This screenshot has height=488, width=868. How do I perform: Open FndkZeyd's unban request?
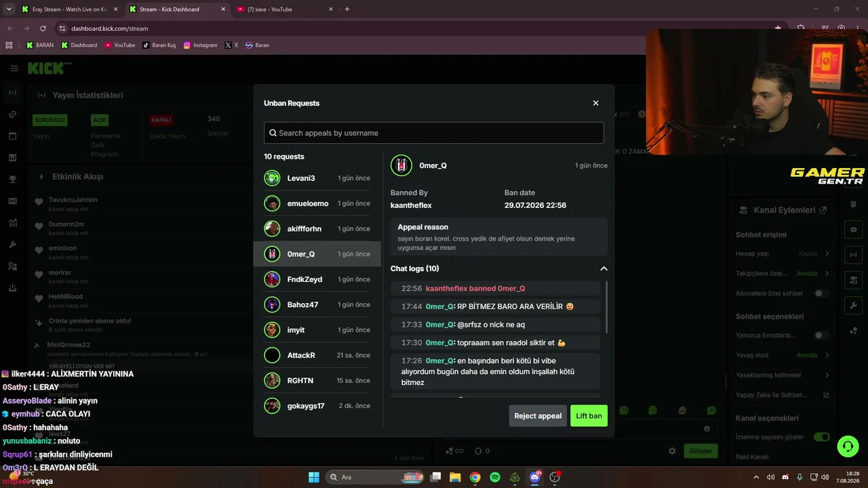[317, 279]
